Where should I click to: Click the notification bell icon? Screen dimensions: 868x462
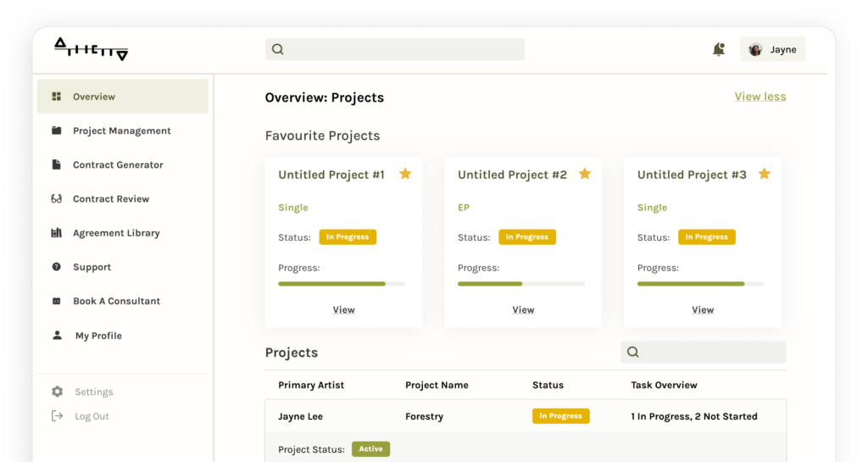click(719, 49)
